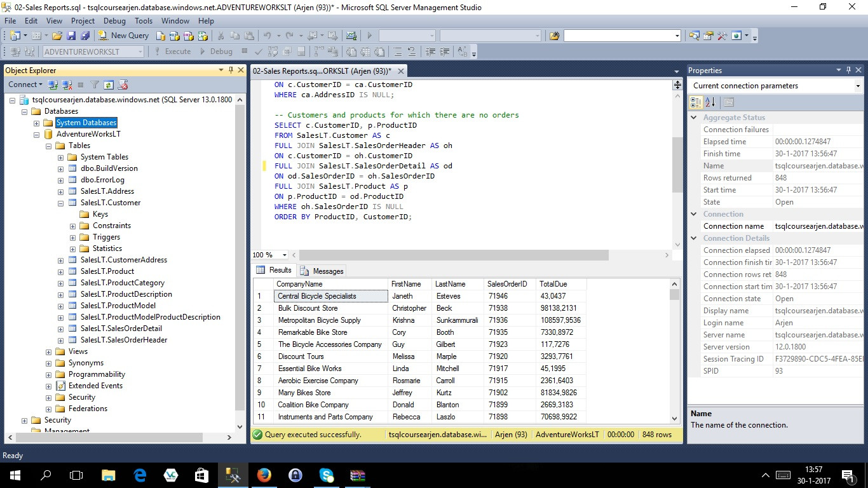Image resolution: width=868 pixels, height=488 pixels.
Task: Open the File menu
Action: tap(10, 20)
